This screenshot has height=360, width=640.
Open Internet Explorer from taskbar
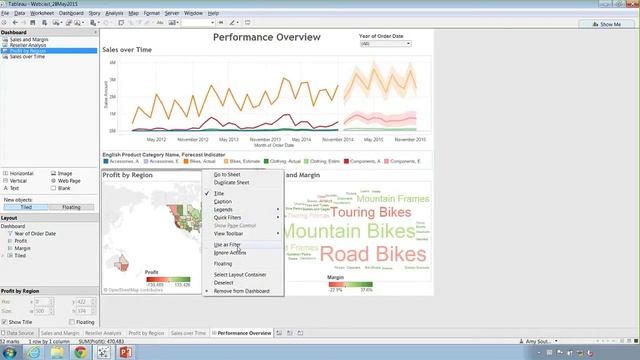coord(34,352)
